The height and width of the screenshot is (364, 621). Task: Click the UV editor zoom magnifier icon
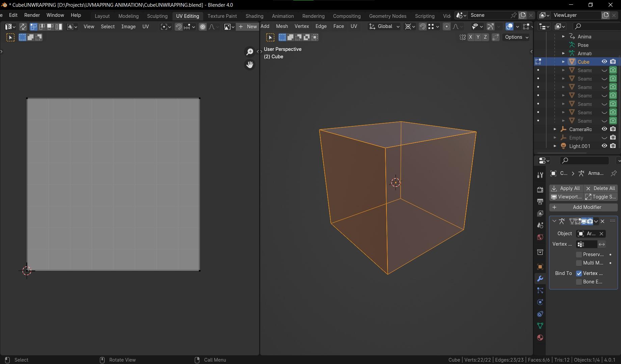[x=250, y=52]
